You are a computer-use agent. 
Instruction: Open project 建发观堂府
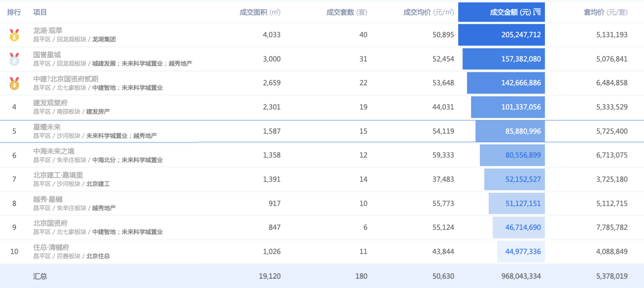pos(50,103)
